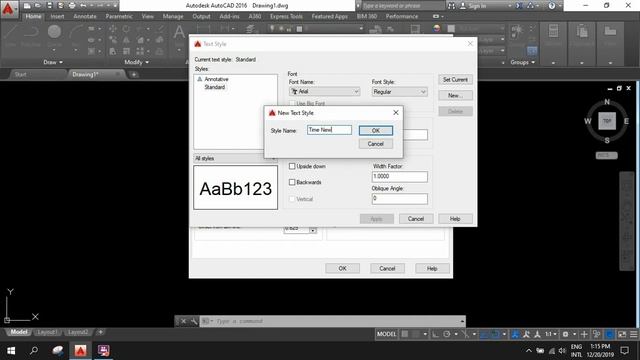Click the Oblique Angle field

400,199
